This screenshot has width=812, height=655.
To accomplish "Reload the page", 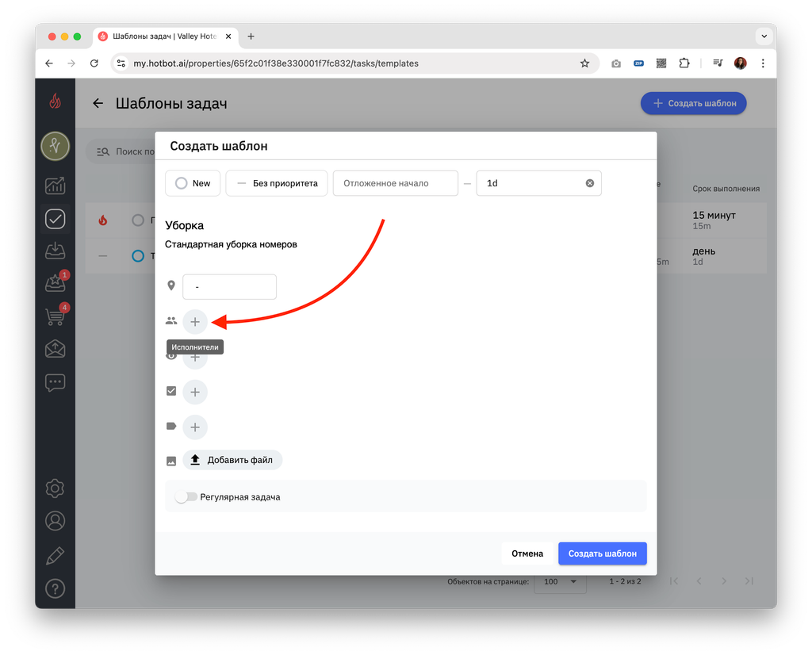I will point(94,63).
